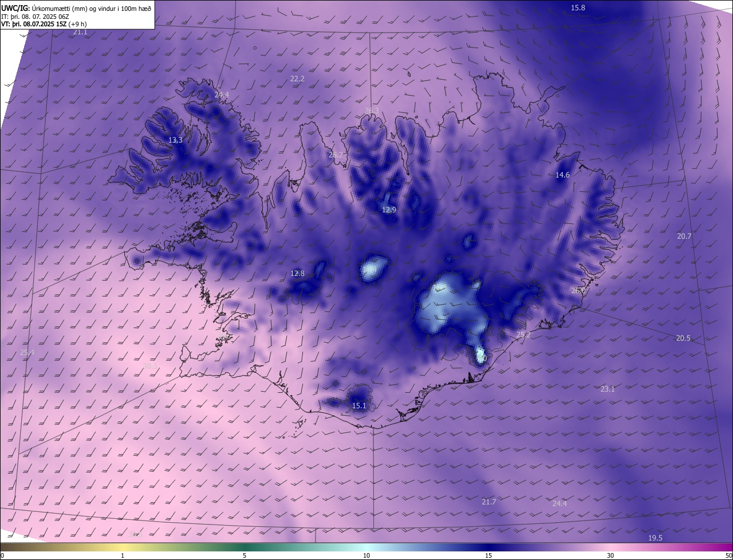Viewport: 733px width, 560px height.
Task: Click the 19.5 value label on the map
Action: pos(655,538)
